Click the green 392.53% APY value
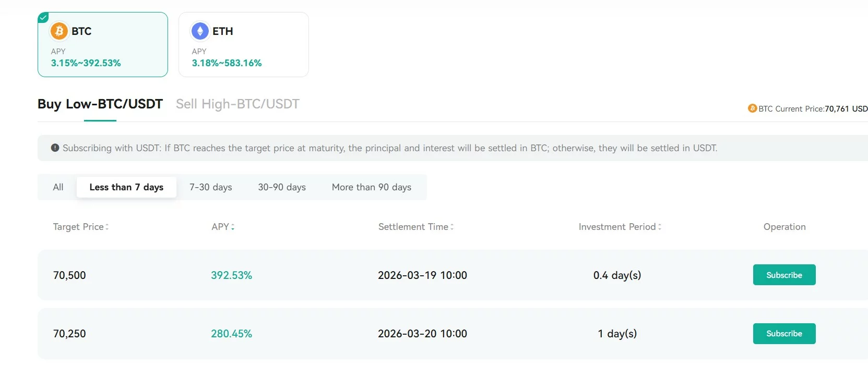Viewport: 868px width, 366px height. [231, 275]
